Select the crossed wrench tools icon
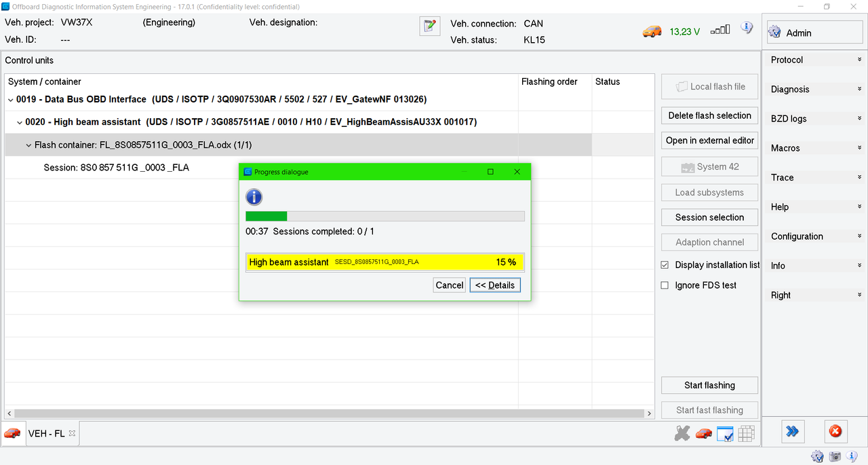Viewport: 868px width, 465px height. click(x=682, y=433)
